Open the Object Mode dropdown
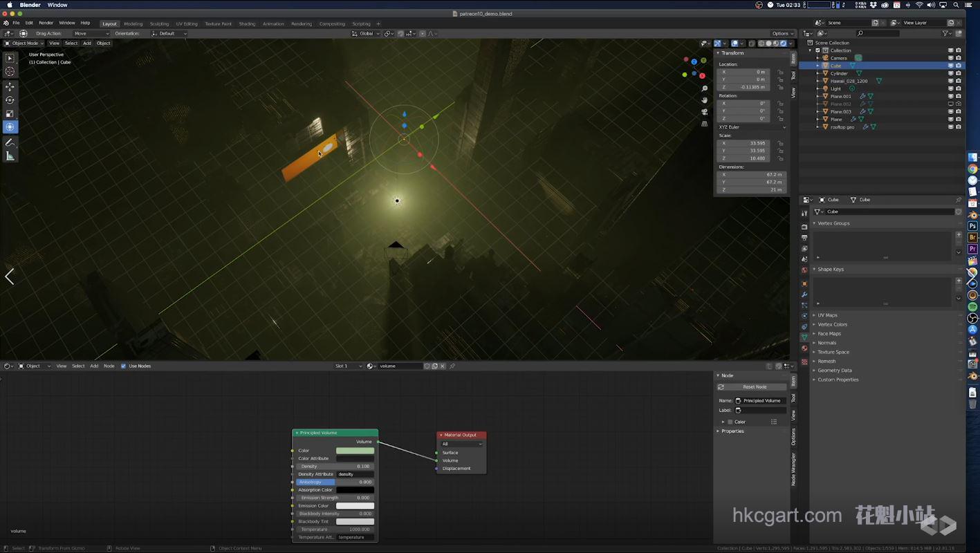The image size is (980, 553). [x=24, y=43]
